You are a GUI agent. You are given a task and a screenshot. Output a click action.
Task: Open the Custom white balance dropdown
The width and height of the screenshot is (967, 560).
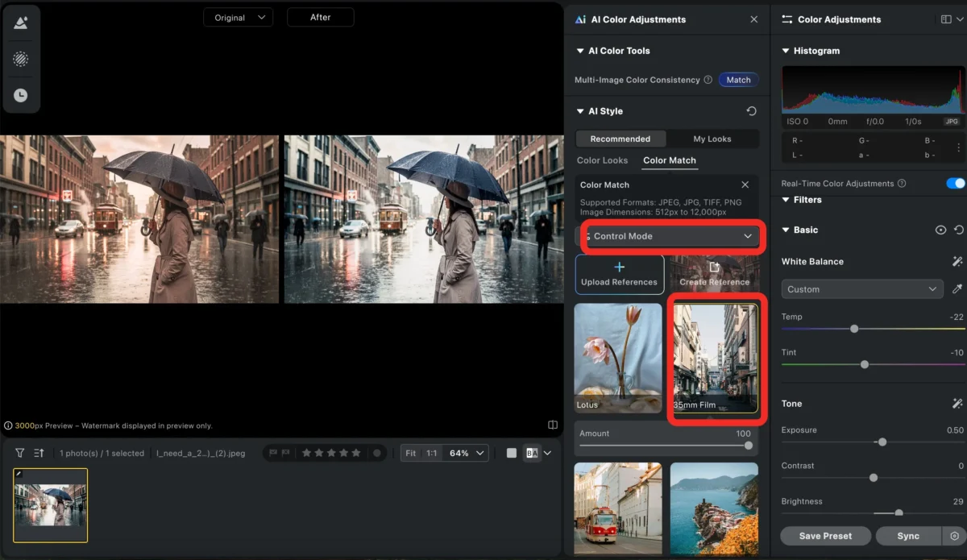[861, 289]
